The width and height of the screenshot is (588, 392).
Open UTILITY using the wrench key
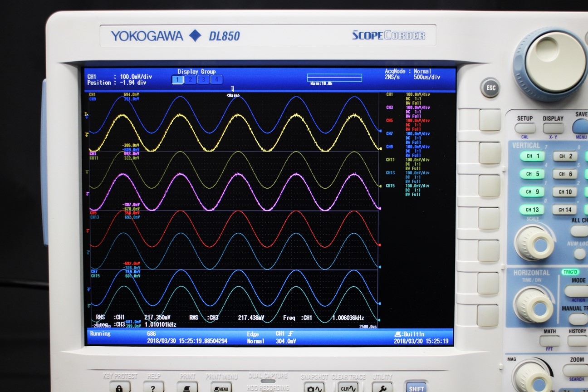pos(382,388)
